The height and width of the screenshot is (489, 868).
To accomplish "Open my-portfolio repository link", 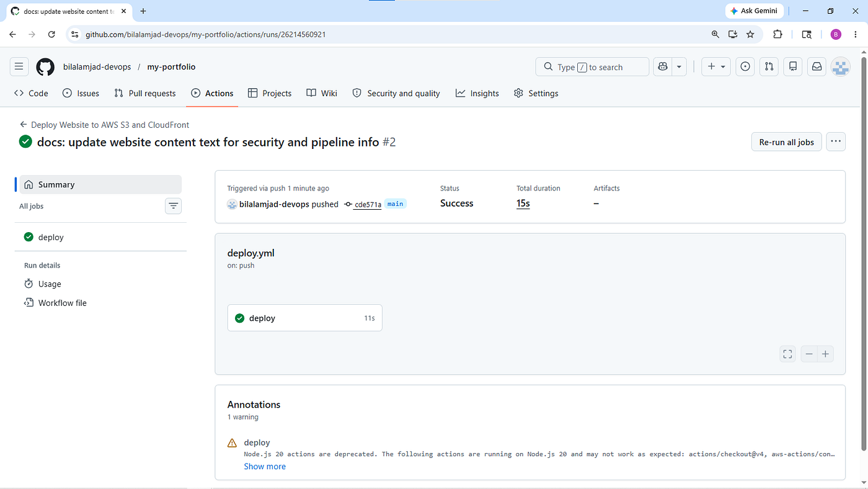I will point(171,67).
